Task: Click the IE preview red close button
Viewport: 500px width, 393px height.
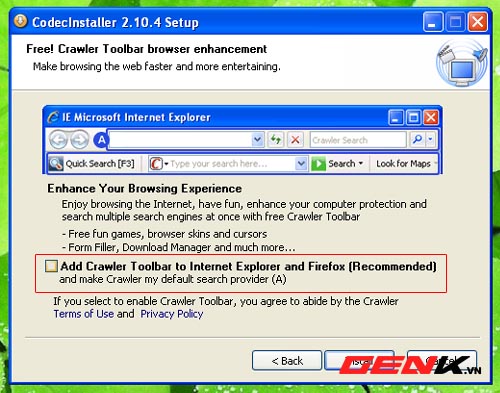Action: [431, 117]
